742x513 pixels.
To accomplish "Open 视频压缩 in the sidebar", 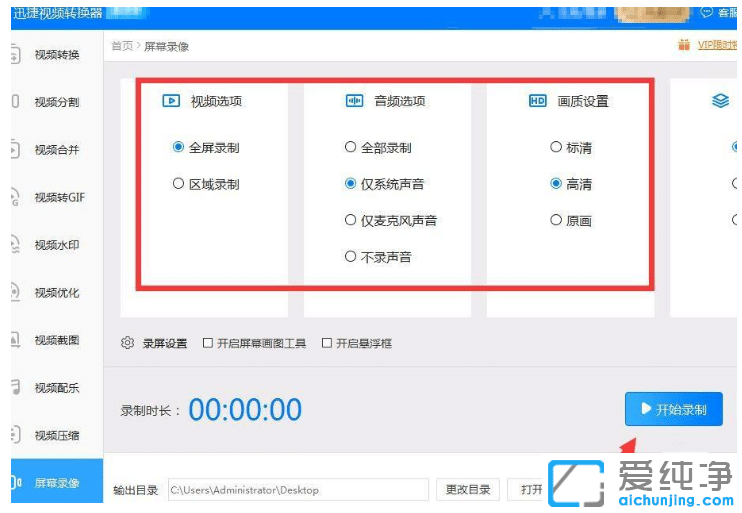I will coord(57,435).
